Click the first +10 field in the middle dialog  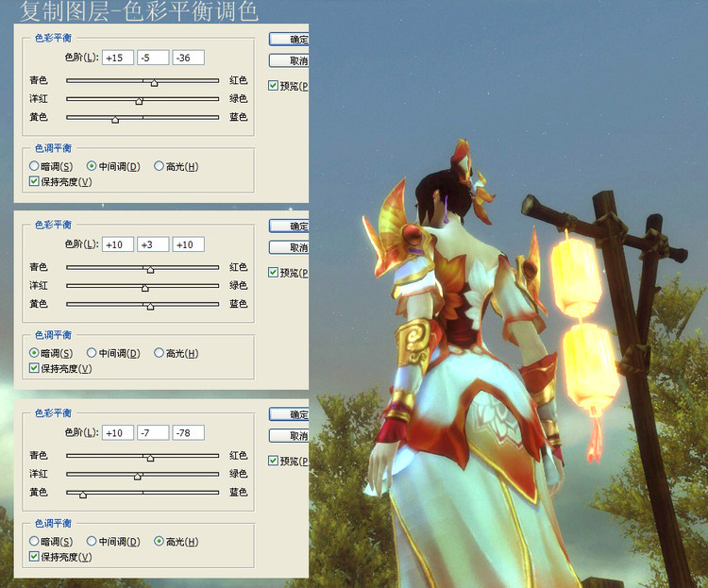click(118, 244)
